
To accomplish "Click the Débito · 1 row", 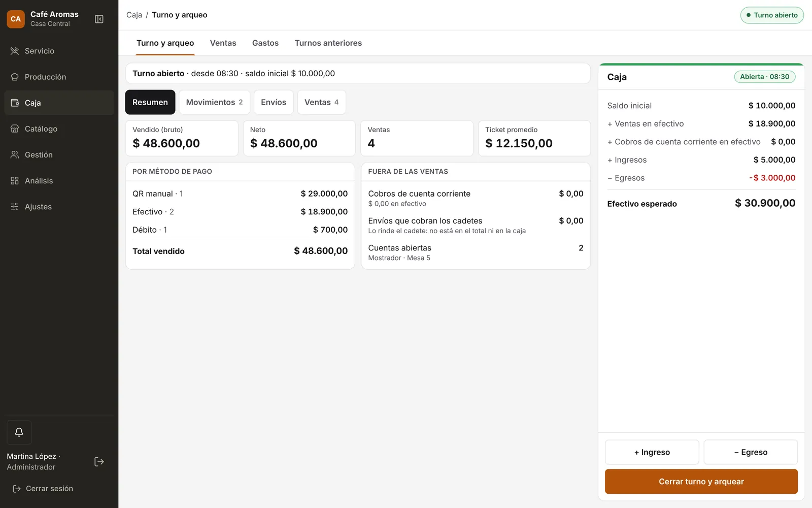I will (x=240, y=230).
